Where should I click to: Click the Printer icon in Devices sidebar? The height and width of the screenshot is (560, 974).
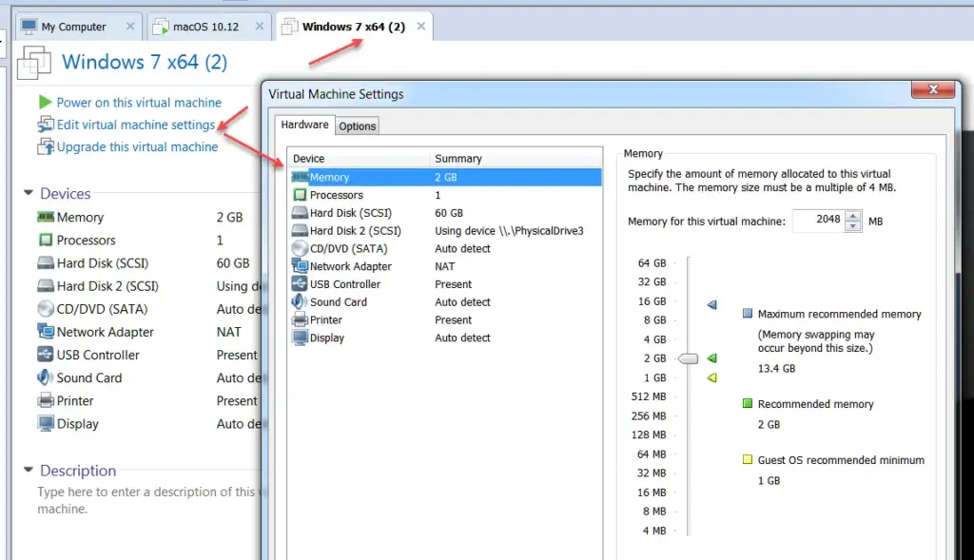[46, 400]
